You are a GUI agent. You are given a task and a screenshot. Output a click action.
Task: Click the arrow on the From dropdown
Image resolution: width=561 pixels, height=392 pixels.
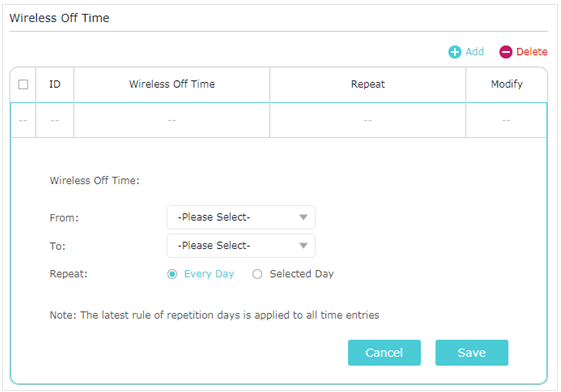click(x=303, y=217)
